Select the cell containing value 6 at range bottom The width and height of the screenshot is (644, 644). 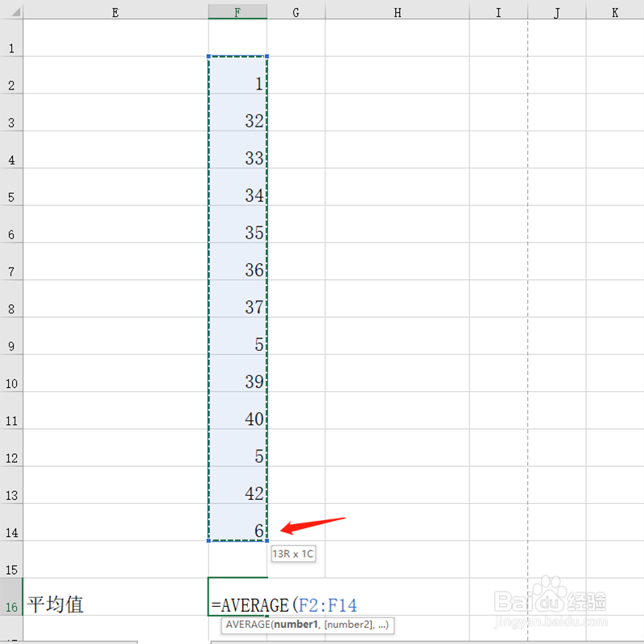[237, 530]
